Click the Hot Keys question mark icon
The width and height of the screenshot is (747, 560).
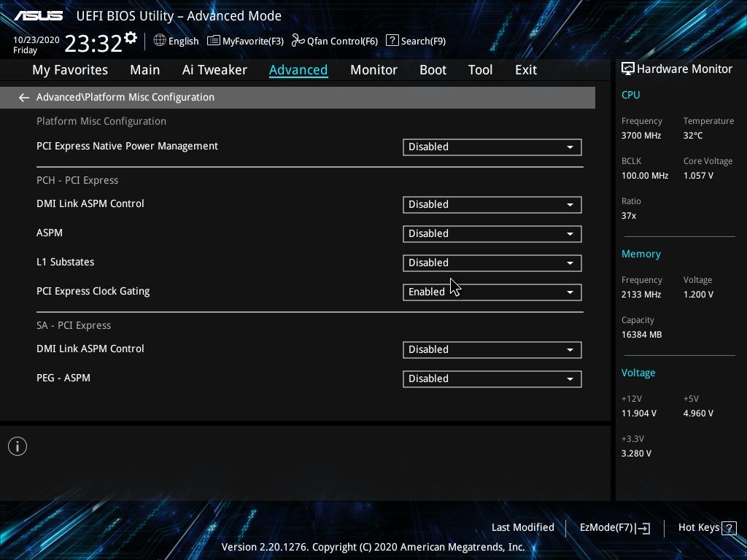(x=729, y=528)
